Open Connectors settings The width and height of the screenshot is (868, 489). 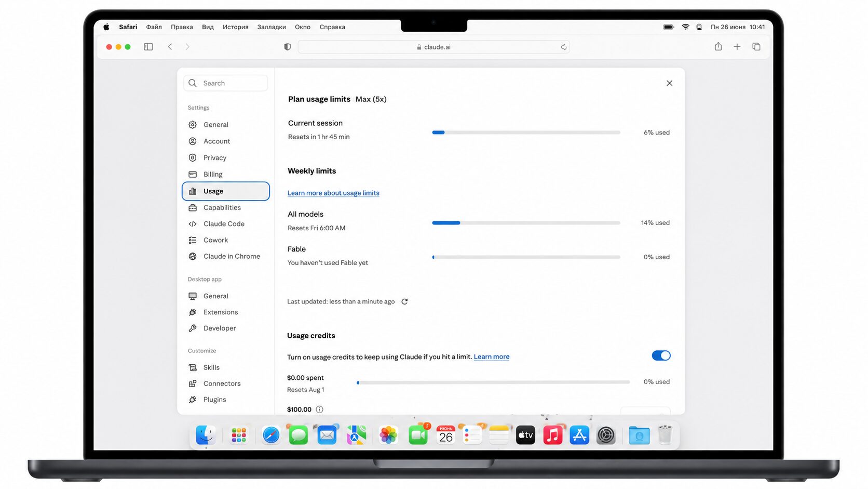click(226, 384)
